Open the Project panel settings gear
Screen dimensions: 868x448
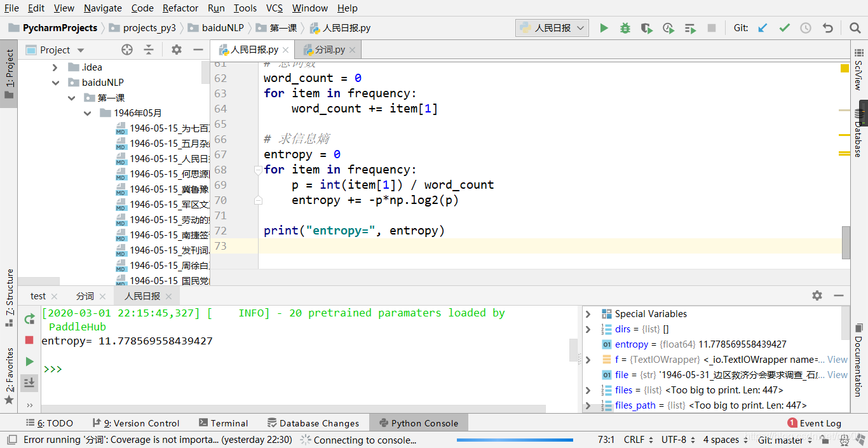177,50
